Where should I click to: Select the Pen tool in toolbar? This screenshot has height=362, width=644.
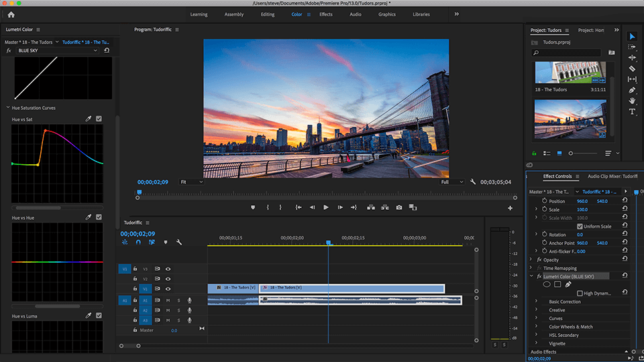[x=632, y=90]
